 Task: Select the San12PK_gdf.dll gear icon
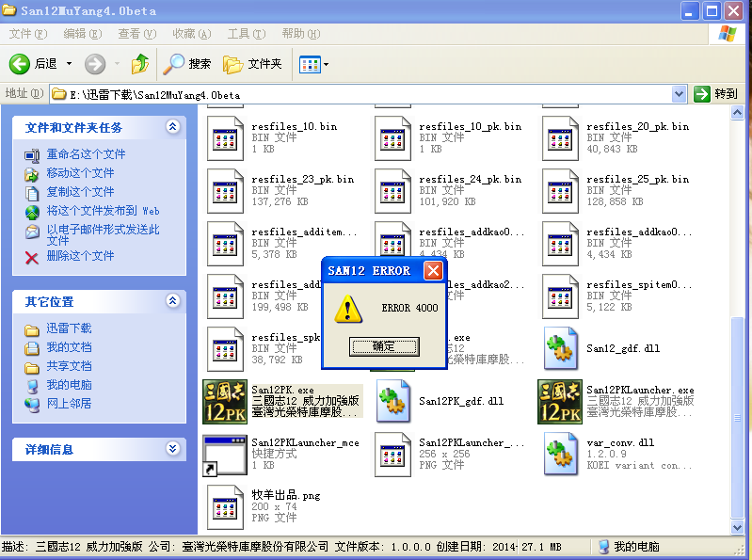point(392,401)
